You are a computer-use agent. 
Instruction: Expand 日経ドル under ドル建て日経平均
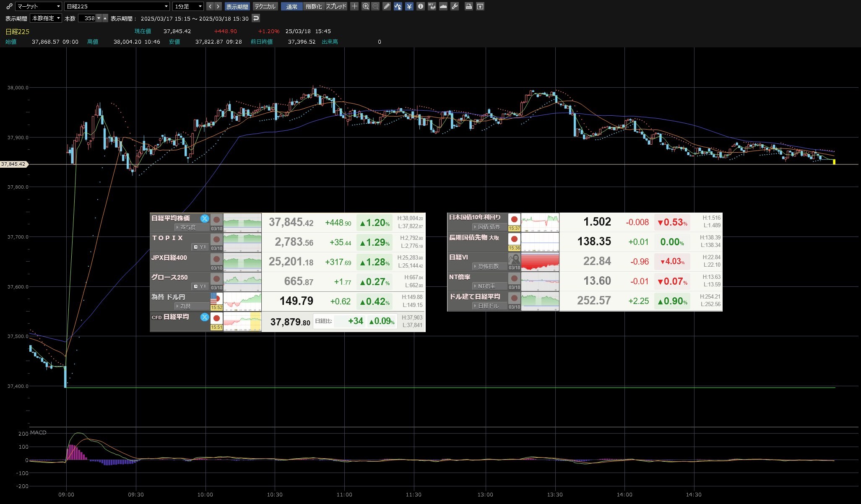tap(489, 306)
